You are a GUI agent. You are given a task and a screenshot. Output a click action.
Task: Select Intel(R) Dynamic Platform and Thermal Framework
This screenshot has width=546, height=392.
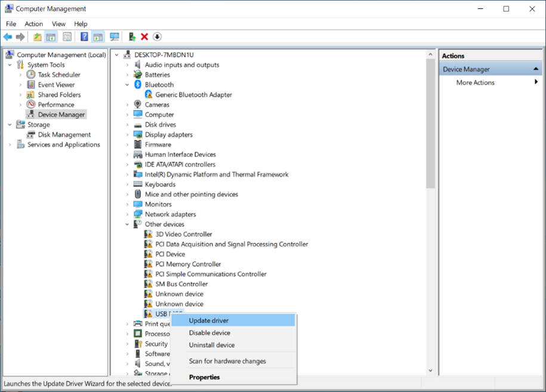coord(217,174)
